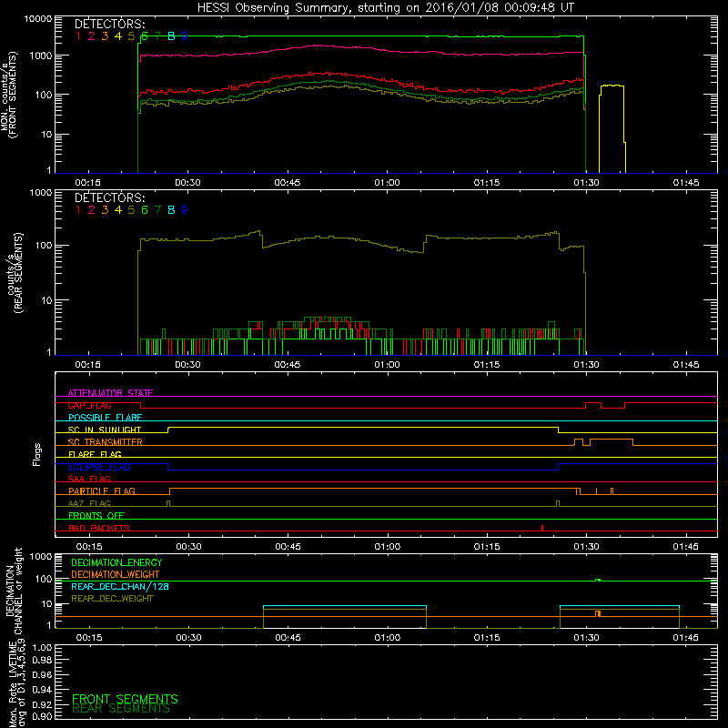Select detector 7 in rear segments legend
Screen dimensions: 728x728
tap(157, 210)
